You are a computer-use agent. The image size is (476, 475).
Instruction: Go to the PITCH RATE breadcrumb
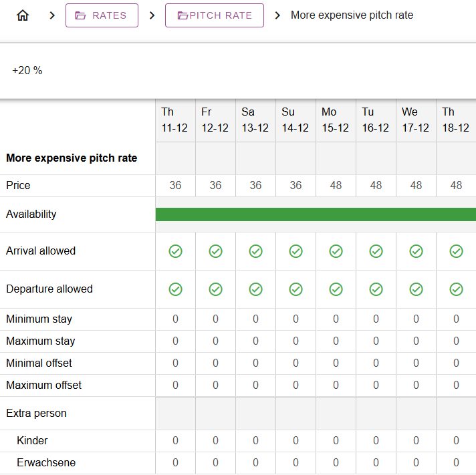click(x=215, y=15)
